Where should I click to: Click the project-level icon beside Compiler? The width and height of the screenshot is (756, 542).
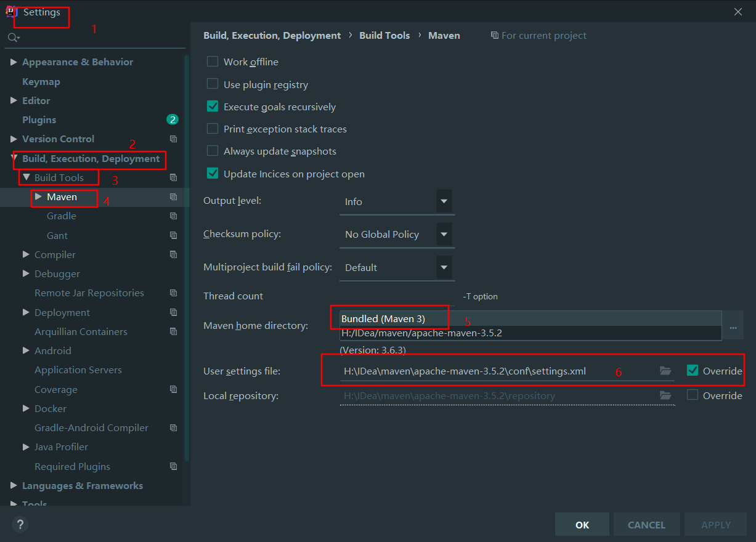174,254
